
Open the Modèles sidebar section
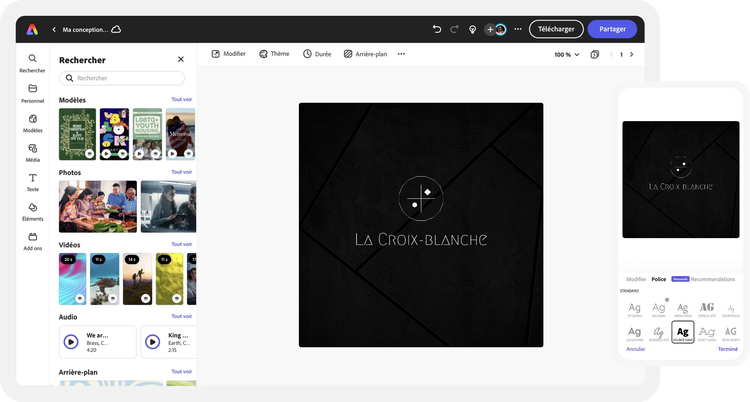33,123
